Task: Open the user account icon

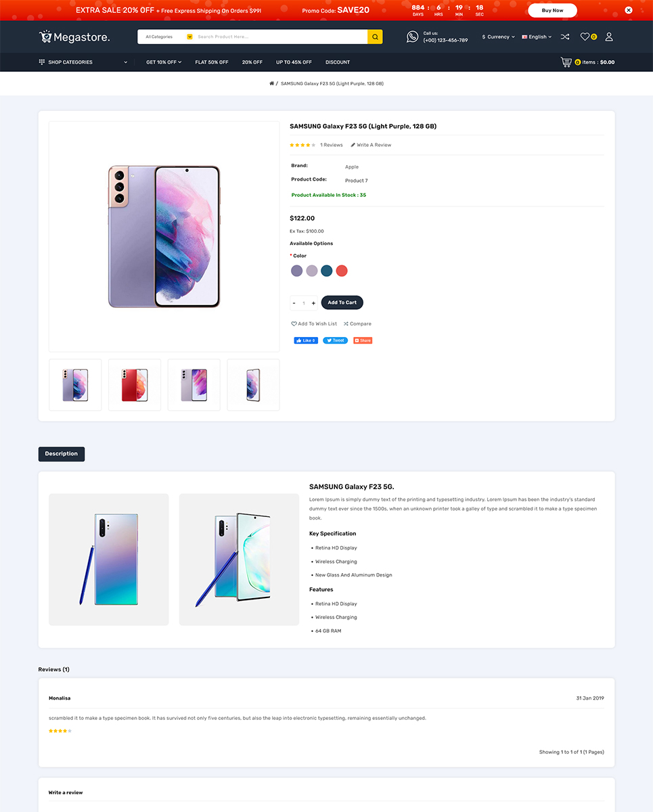Action: [x=609, y=37]
